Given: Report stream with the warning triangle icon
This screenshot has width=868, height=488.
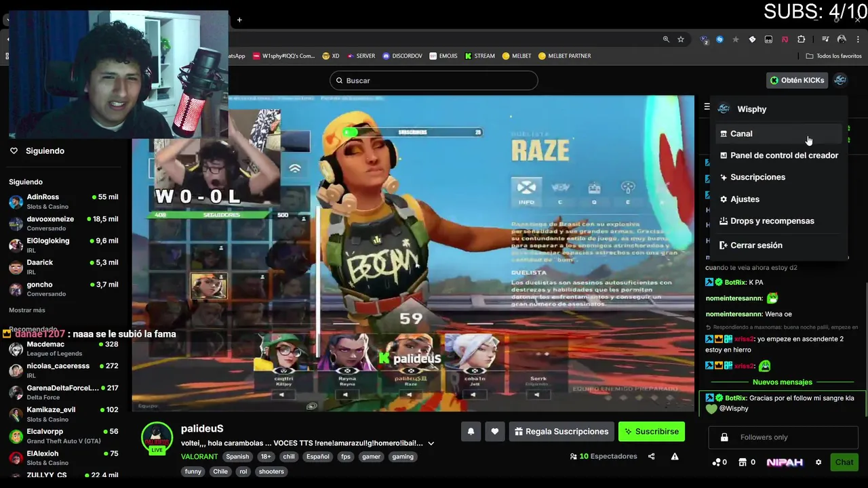Looking at the screenshot, I should (x=675, y=456).
